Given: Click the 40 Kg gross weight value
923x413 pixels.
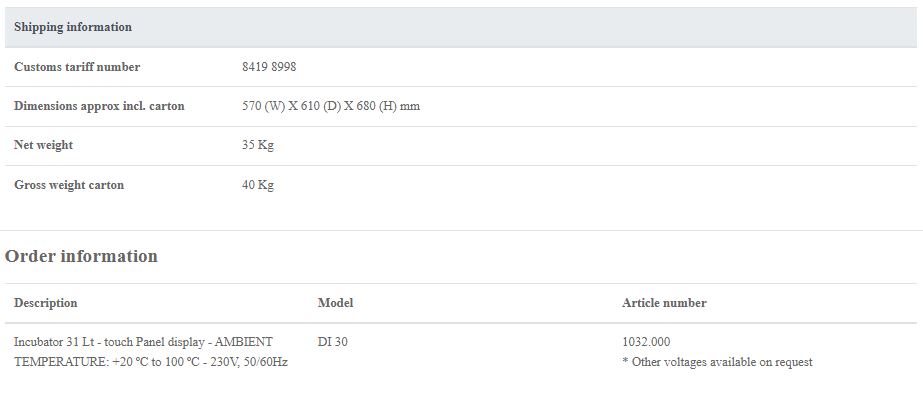Looking at the screenshot, I should [x=258, y=185].
